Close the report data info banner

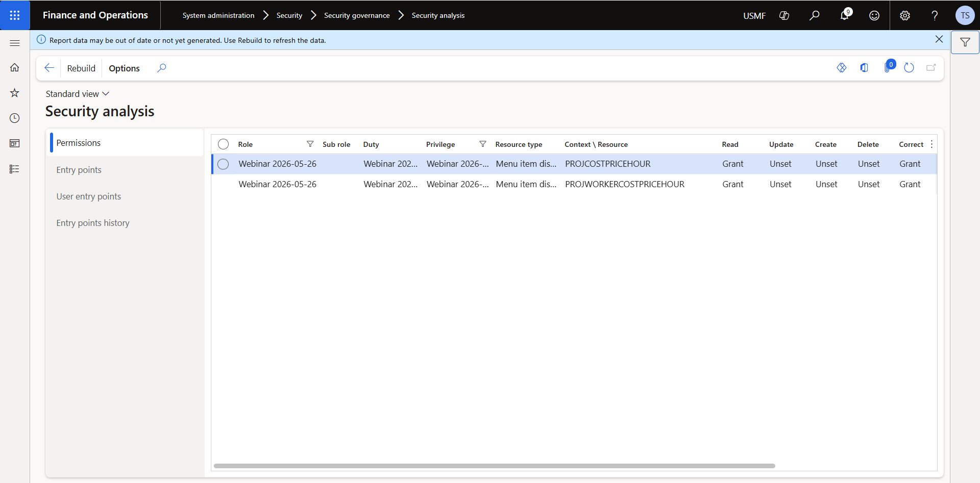pos(939,39)
